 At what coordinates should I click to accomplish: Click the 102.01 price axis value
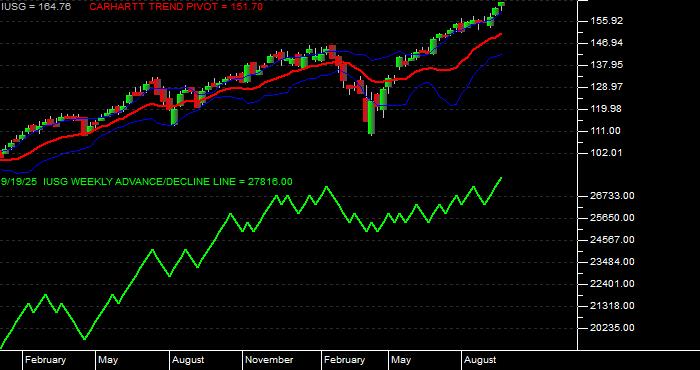coord(607,153)
